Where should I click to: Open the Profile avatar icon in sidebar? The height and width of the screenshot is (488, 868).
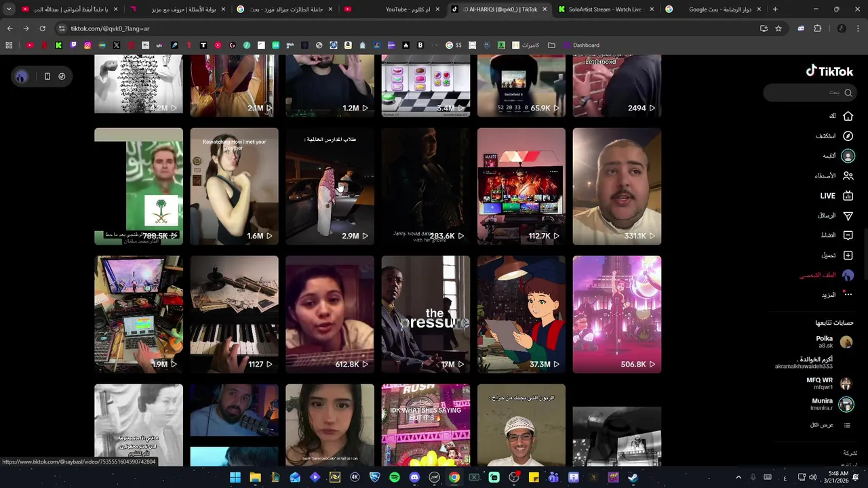tap(848, 275)
